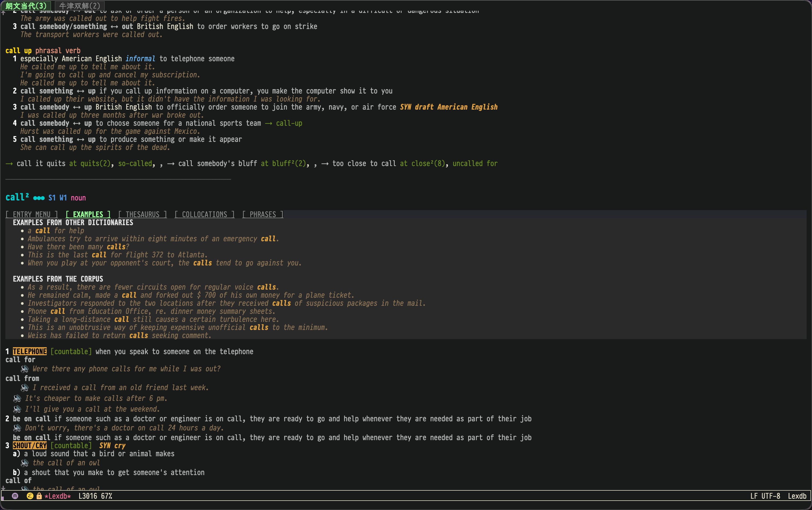Image resolution: width=812 pixels, height=510 pixels.
Task: Click the purple Meow mode icon in modeline
Action: pos(15,496)
